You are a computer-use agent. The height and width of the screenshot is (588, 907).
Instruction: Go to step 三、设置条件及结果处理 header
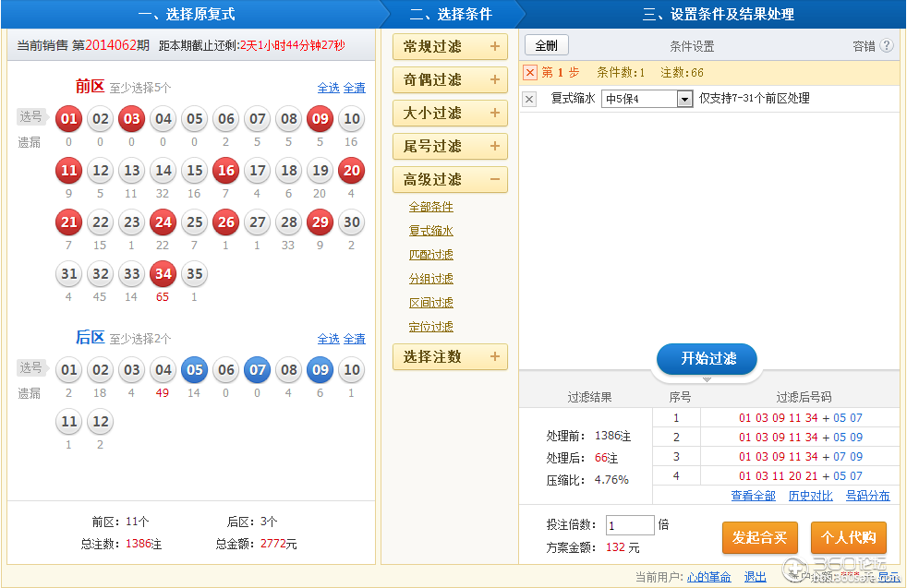718,14
